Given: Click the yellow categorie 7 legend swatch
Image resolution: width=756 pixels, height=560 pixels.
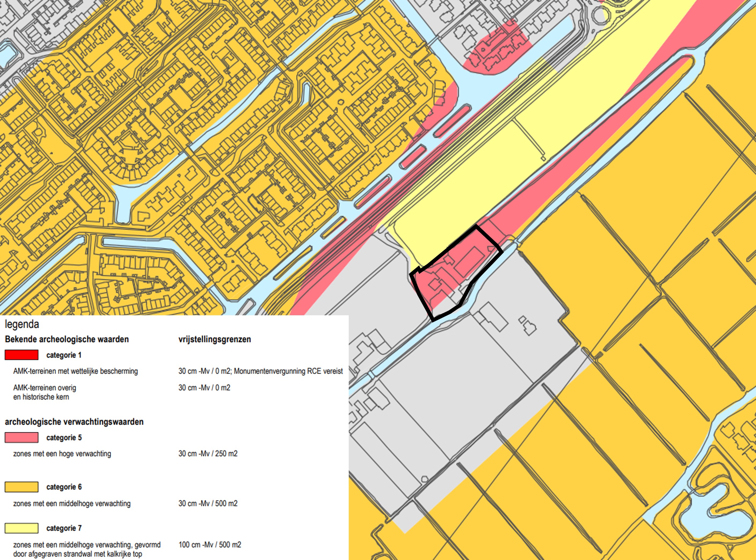Looking at the screenshot, I should point(21,528).
